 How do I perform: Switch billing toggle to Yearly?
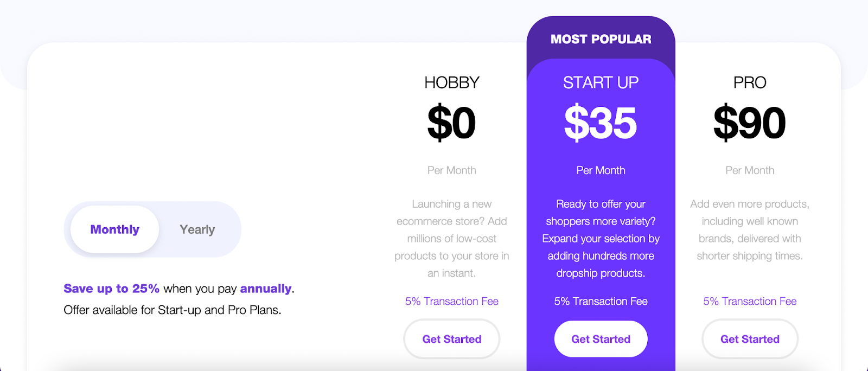(197, 229)
